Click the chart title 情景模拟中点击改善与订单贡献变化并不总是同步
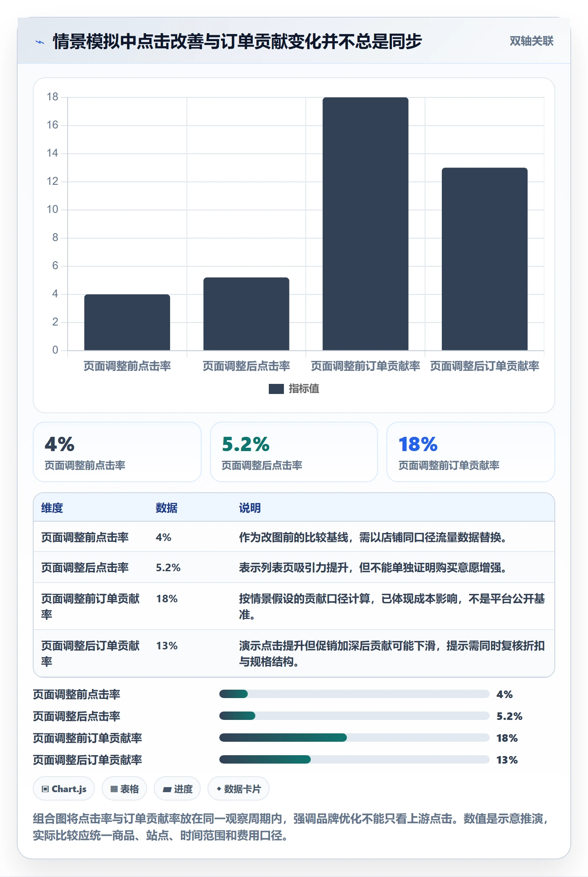Viewport: 588px width, 877px height. pyautogui.click(x=237, y=42)
